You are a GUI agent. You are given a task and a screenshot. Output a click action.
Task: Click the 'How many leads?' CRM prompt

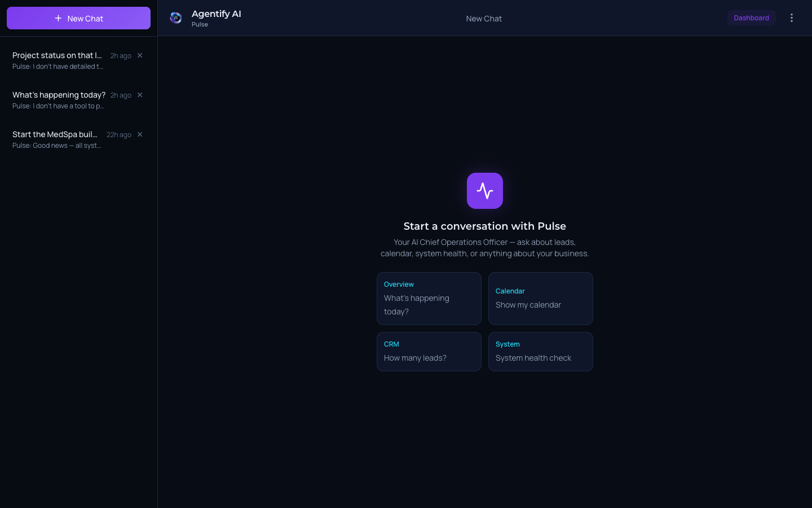coord(429,352)
